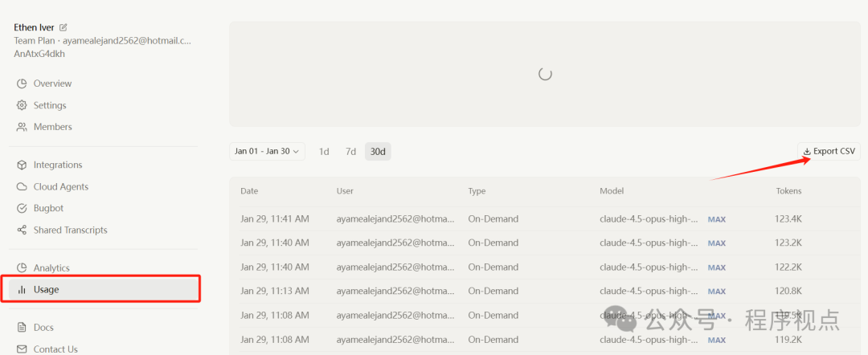Expand the Jan 01 - Jan 30 date dropdown
The image size is (868, 355).
267,151
